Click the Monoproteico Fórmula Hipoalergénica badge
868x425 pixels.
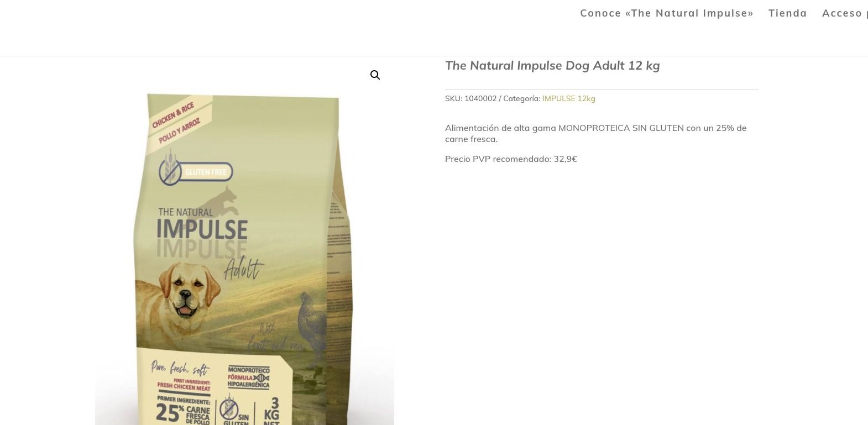(x=249, y=377)
